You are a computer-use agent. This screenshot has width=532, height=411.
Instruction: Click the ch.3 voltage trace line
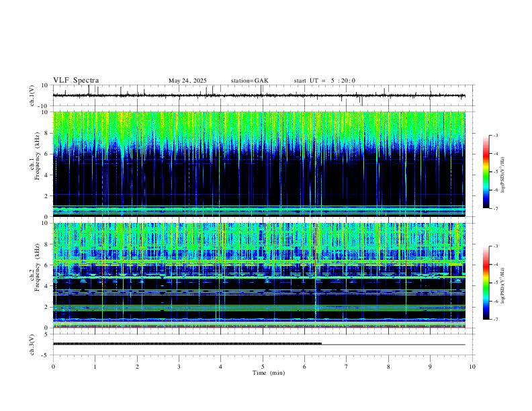[259, 344]
